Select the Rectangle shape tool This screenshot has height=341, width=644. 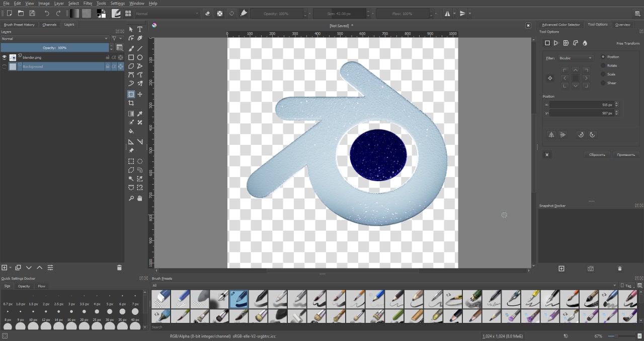click(131, 57)
